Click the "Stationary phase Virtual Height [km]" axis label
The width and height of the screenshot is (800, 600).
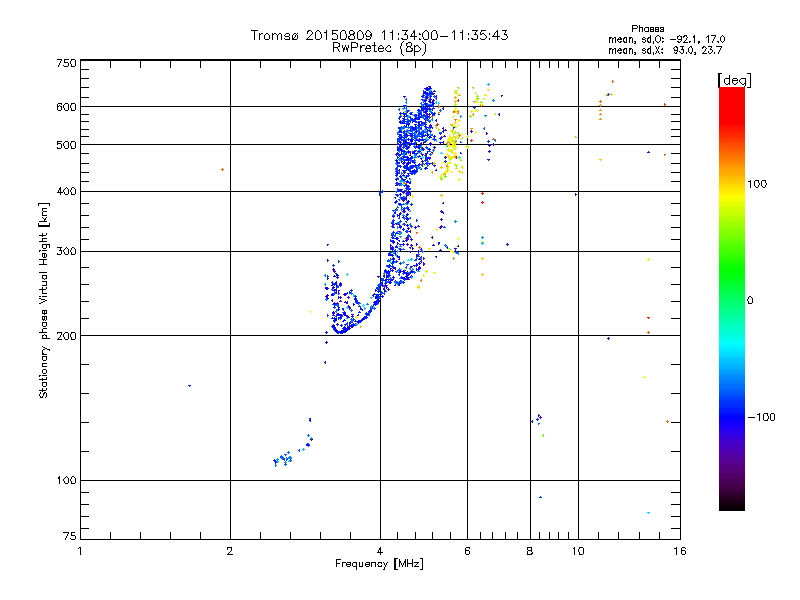(x=44, y=300)
